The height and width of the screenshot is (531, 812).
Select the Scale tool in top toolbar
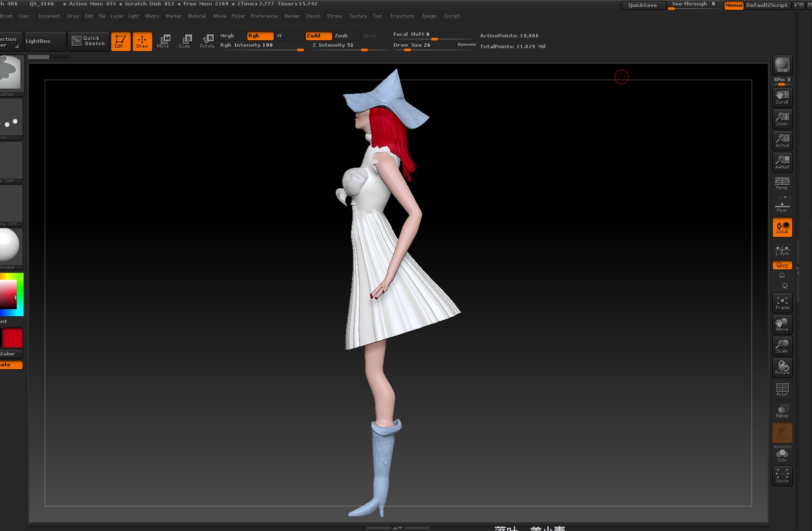185,41
